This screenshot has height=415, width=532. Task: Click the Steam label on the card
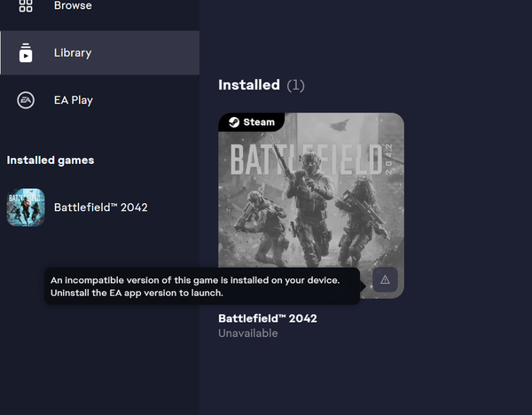pyautogui.click(x=259, y=122)
